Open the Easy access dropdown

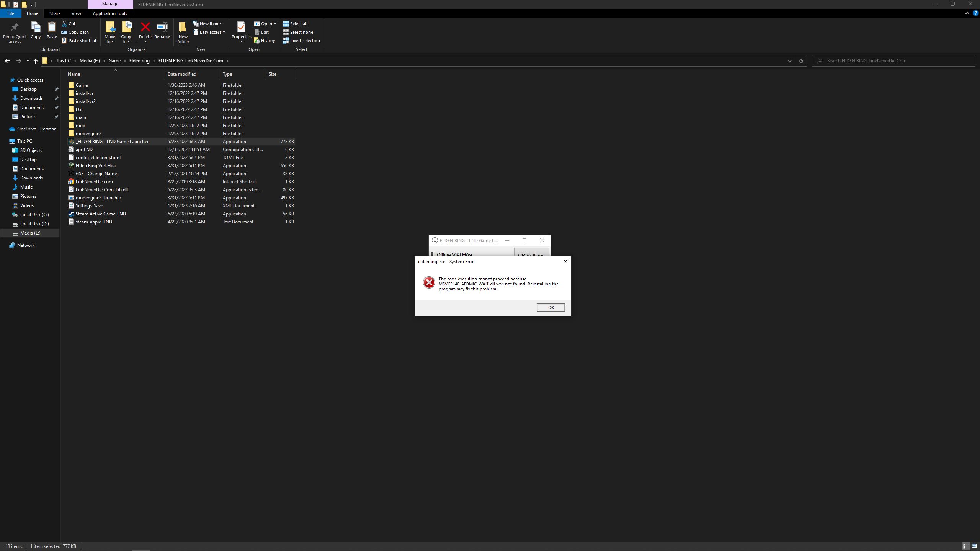(x=210, y=32)
